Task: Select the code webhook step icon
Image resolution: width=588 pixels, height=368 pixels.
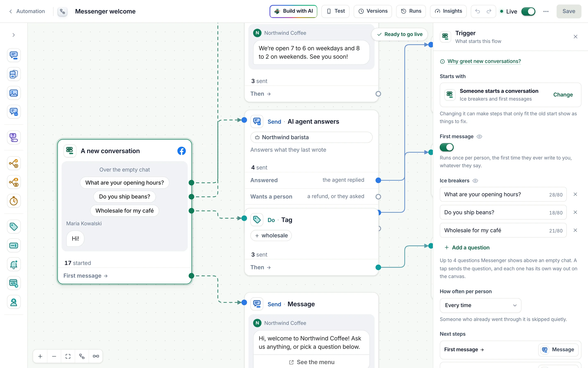Action: pyautogui.click(x=14, y=283)
